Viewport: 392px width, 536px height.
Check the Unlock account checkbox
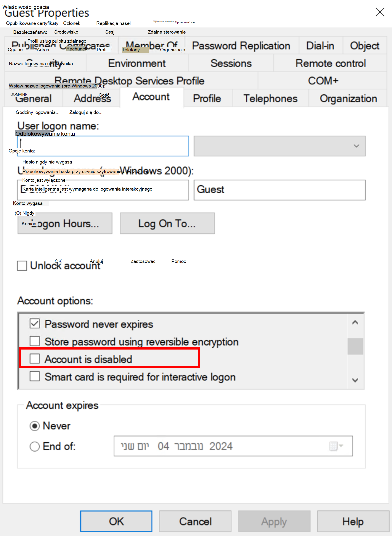(22, 266)
